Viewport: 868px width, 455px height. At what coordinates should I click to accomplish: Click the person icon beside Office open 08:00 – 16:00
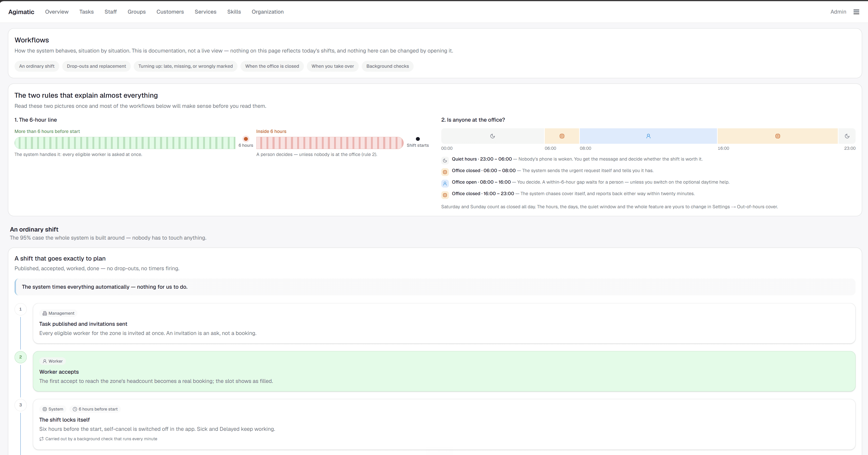[445, 184]
